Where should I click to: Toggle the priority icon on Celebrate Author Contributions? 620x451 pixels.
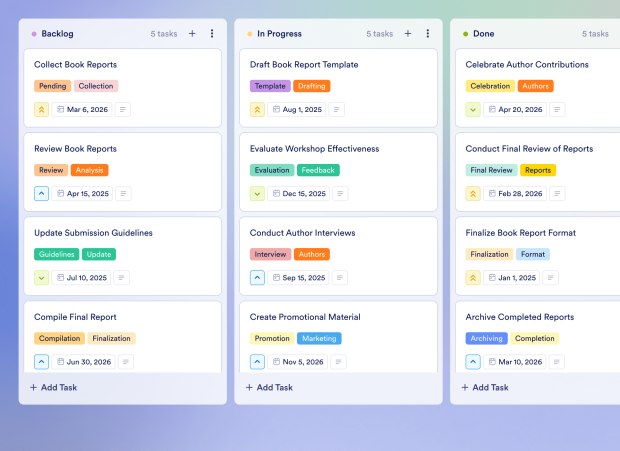coord(473,110)
